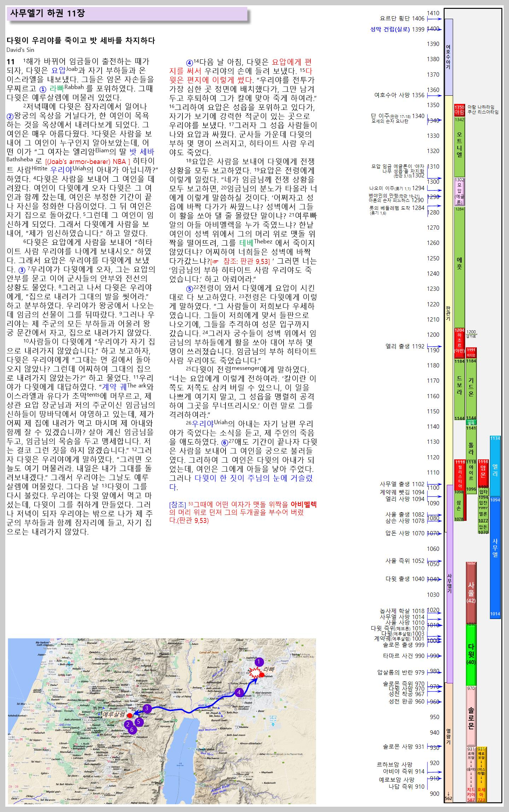
Task: Click timeline event 솔로몬 사망 931
Action: click(x=404, y=747)
